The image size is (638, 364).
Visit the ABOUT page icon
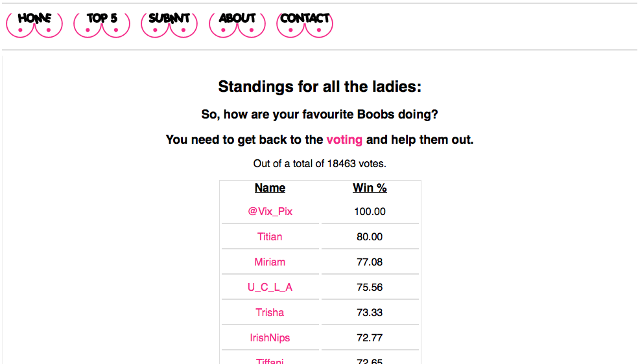237,25
